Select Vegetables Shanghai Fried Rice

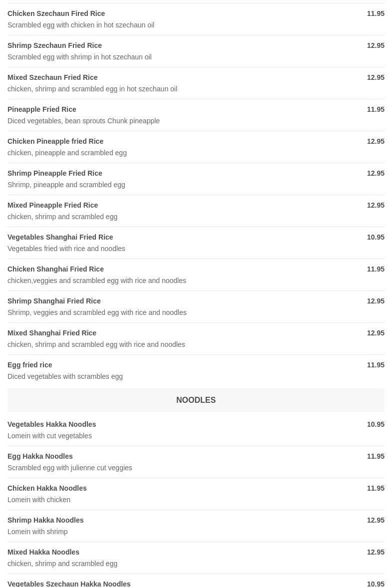point(60,237)
